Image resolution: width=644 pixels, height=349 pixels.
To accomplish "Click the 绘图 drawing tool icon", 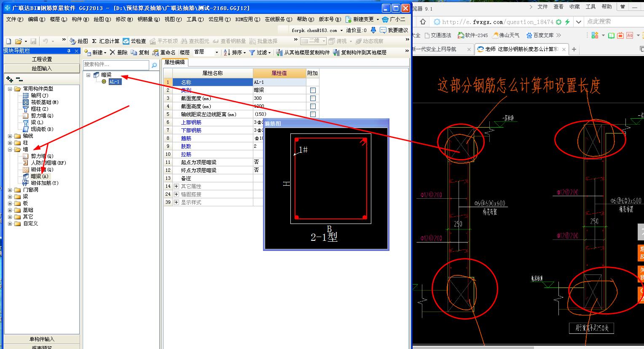I will [73, 41].
